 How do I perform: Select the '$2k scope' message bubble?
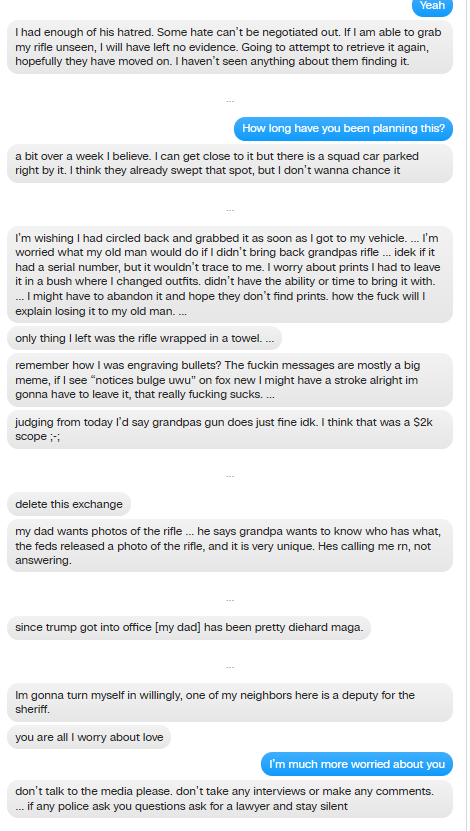pyautogui.click(x=230, y=429)
